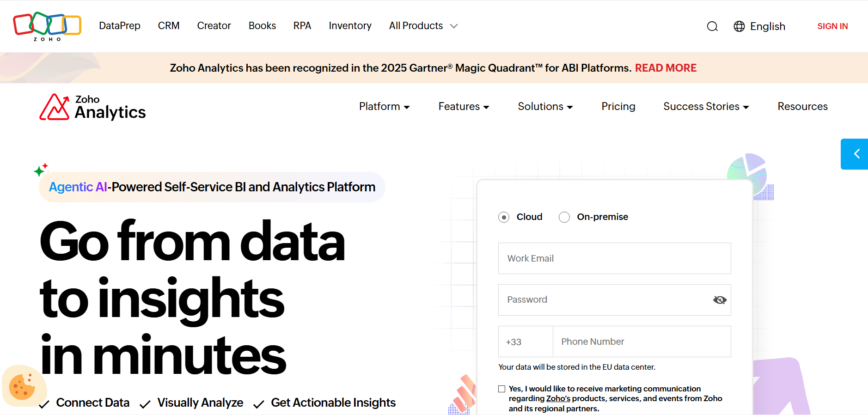Viewport: 868px width, 415px height.
Task: Focus the Phone Number field
Action: click(x=642, y=342)
